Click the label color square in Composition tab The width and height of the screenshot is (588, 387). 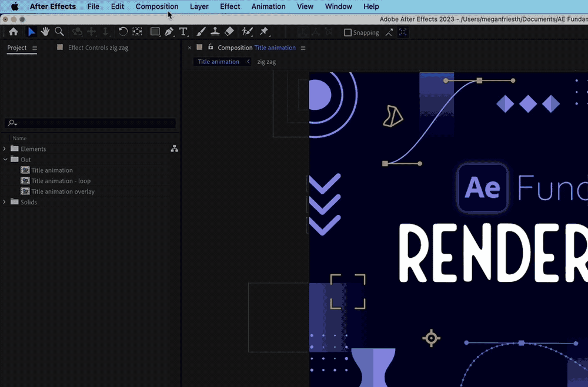click(x=199, y=47)
